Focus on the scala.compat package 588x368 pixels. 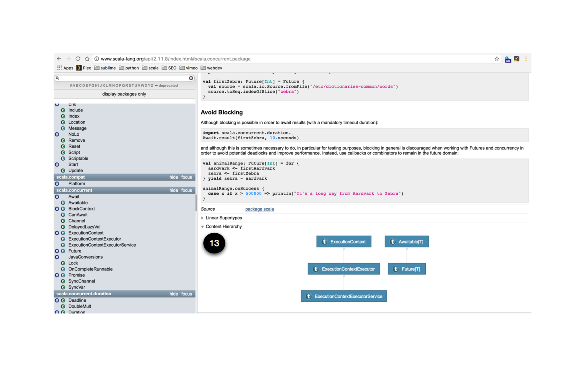[x=186, y=177]
